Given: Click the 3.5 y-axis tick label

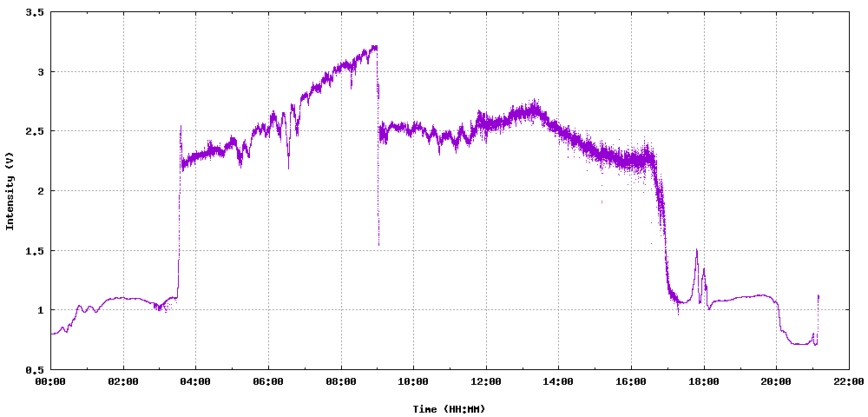Looking at the screenshot, I should (x=35, y=12).
